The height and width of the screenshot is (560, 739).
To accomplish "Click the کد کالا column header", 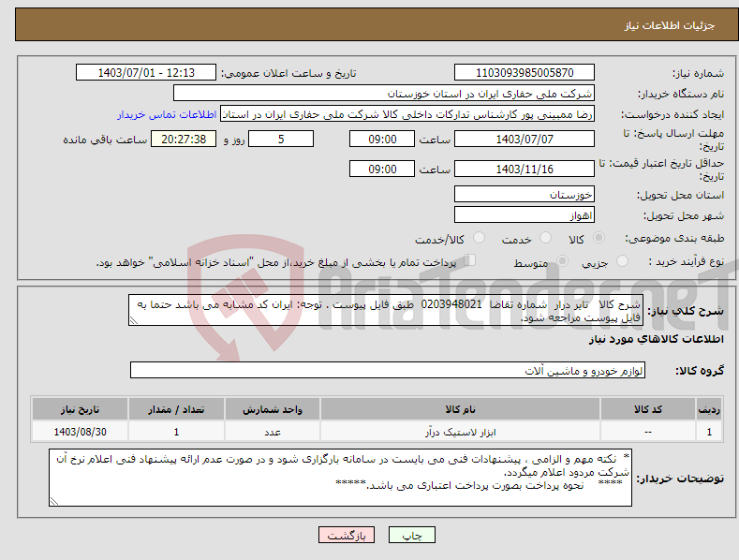I will tap(648, 409).
